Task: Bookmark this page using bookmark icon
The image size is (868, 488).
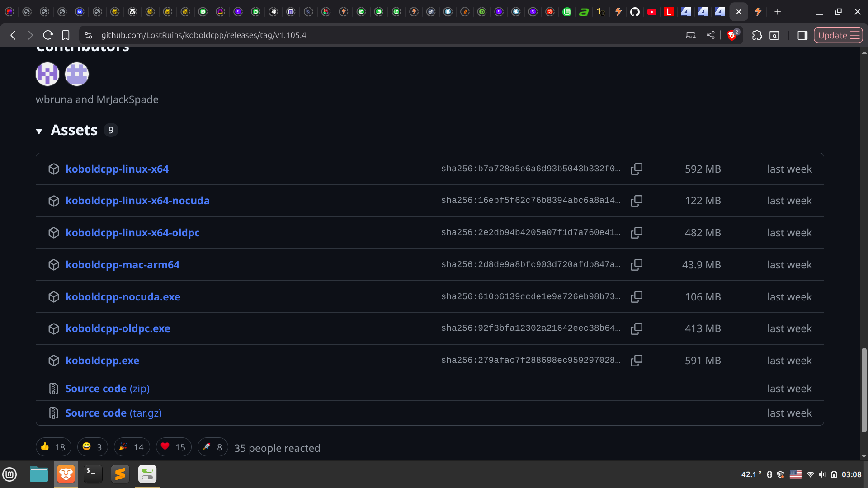Action: tap(66, 35)
